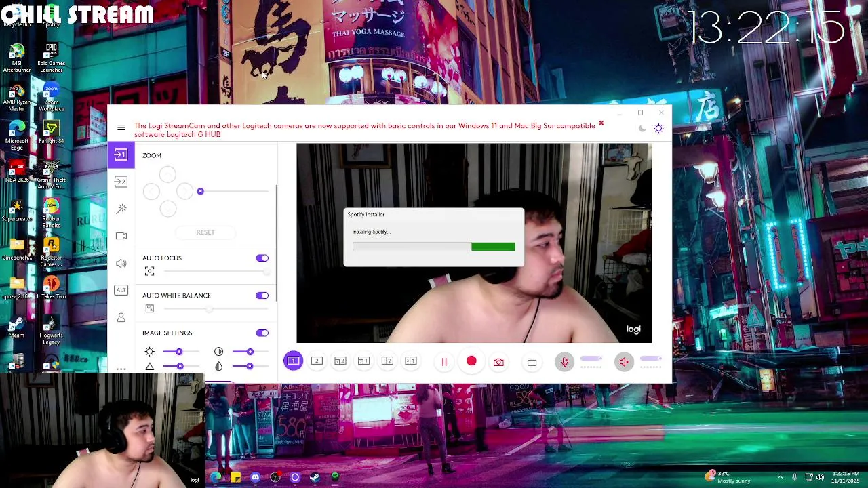Select the Source 1 only scene layout

(x=293, y=361)
